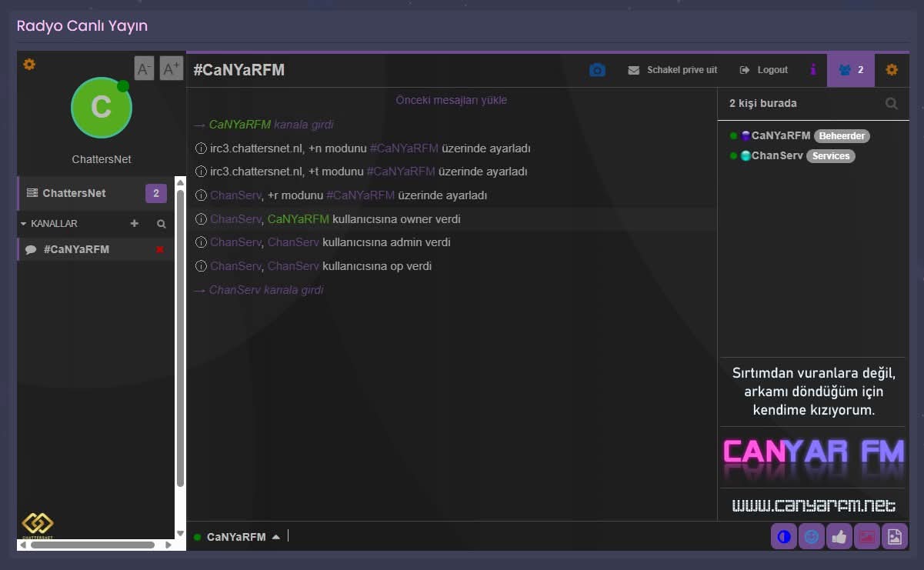Click the Services badge
Viewport: 924px width, 570px height.
coord(831,156)
